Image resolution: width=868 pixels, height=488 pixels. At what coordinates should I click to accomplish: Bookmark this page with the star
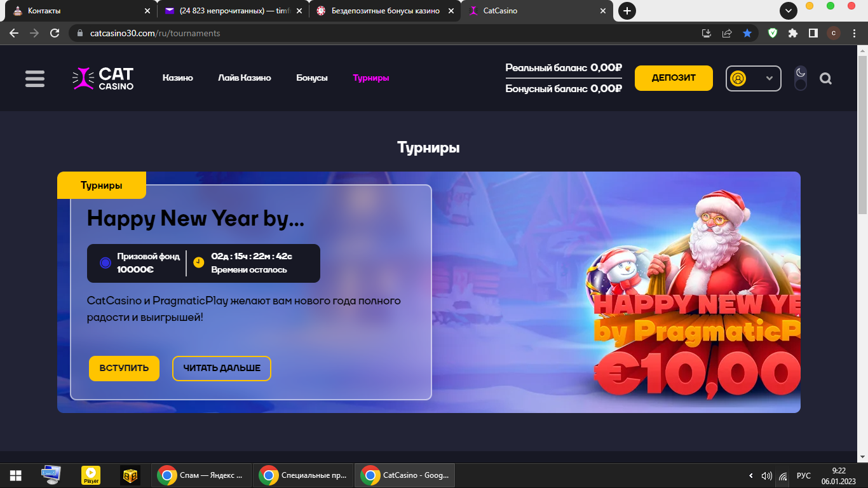click(747, 33)
